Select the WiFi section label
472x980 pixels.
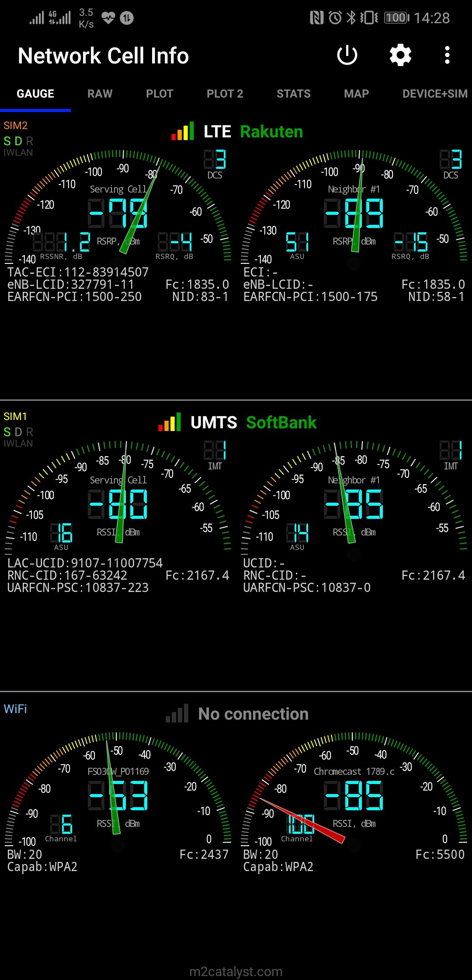click(15, 709)
